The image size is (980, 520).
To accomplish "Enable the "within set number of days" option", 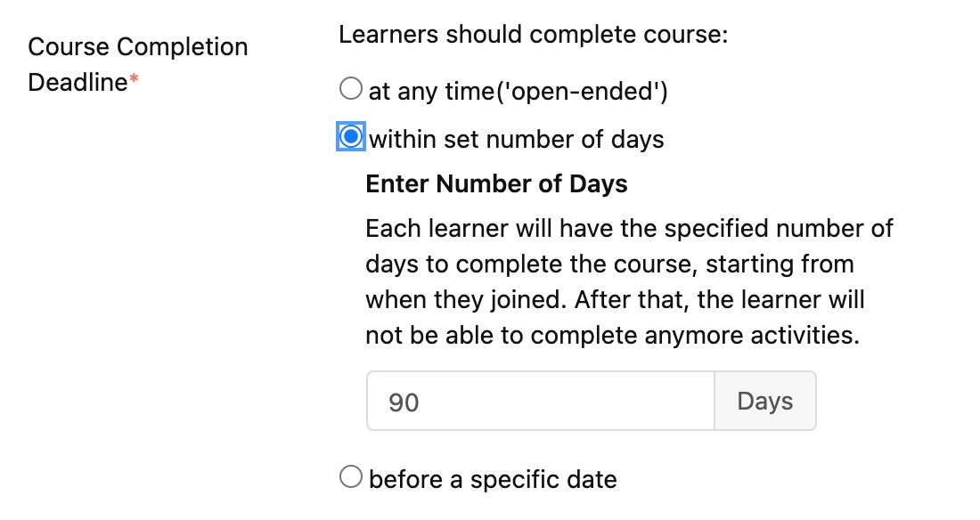I will [350, 136].
